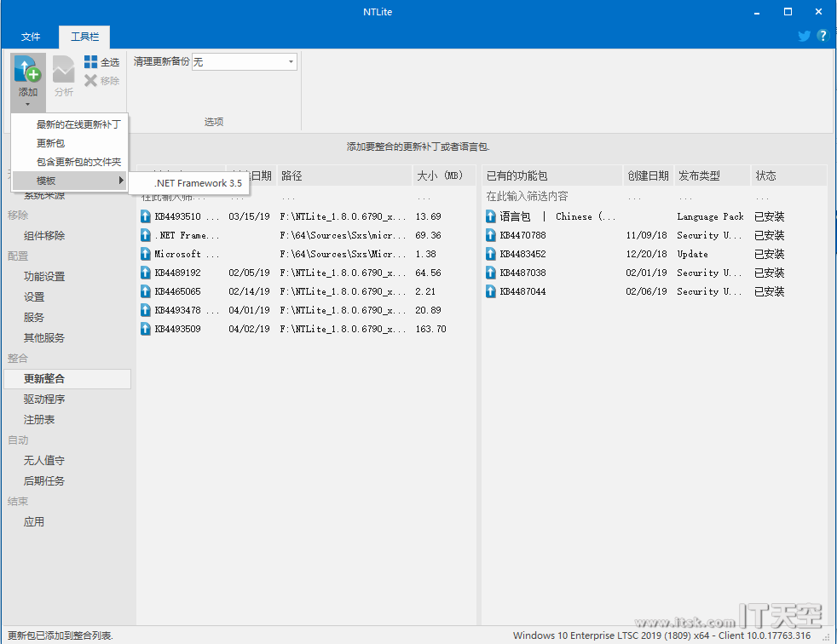The width and height of the screenshot is (837, 644).
Task: Sort by 发布类型 column header
Action: pos(713,175)
